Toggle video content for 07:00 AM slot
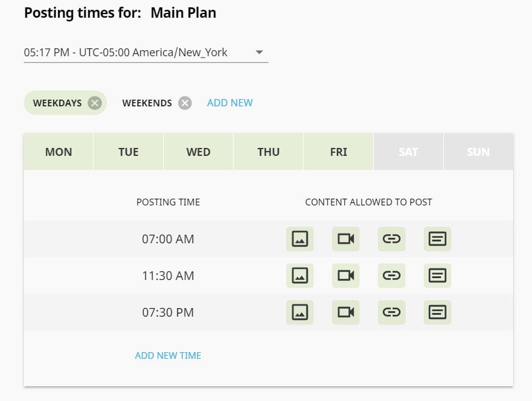Viewport: 532px width, 401px height. pos(345,239)
